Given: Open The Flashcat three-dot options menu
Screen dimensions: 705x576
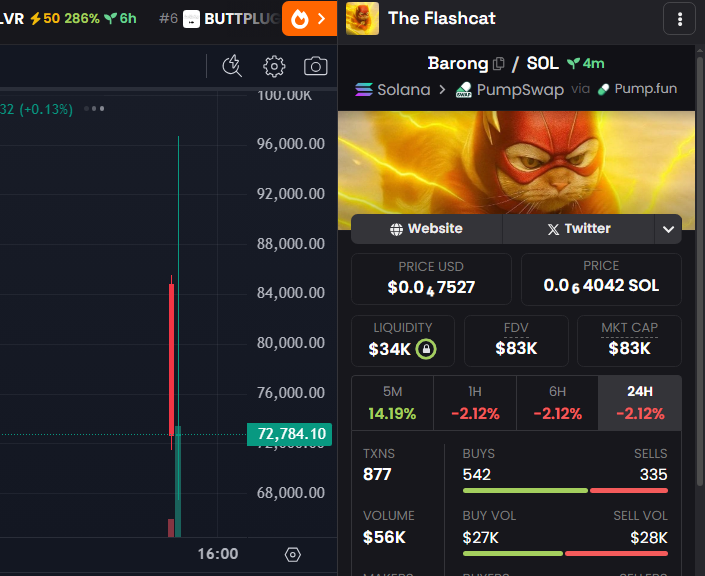Looking at the screenshot, I should point(679,19).
